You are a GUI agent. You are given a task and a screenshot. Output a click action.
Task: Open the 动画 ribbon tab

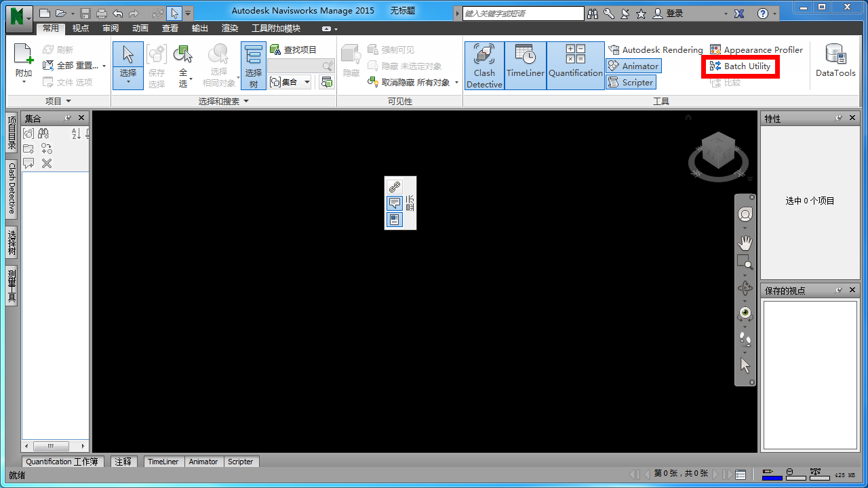140,28
